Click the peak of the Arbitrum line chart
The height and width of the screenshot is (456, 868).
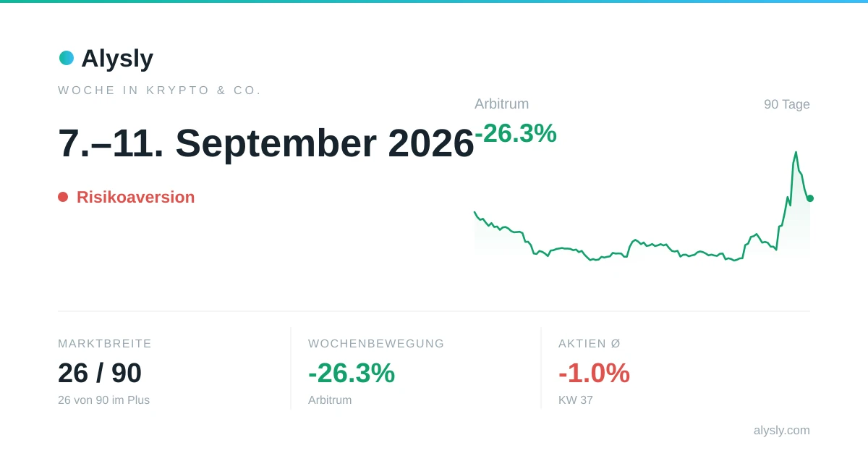point(796,153)
